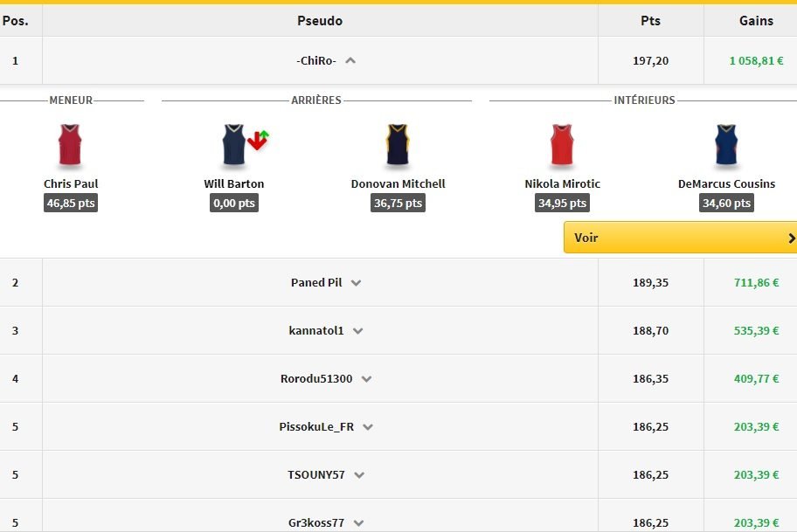Click Will Barton's navy jersey icon

point(233,145)
